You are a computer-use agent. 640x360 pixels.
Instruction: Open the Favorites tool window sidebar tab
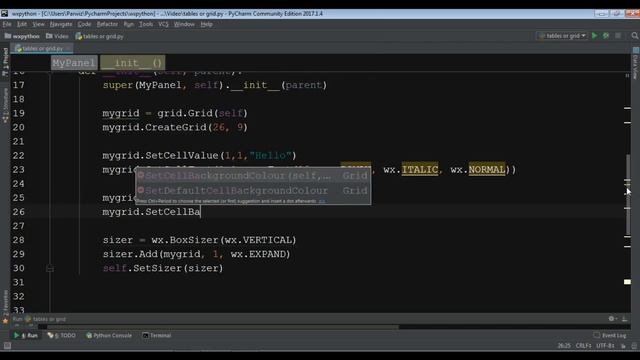coord(5,306)
